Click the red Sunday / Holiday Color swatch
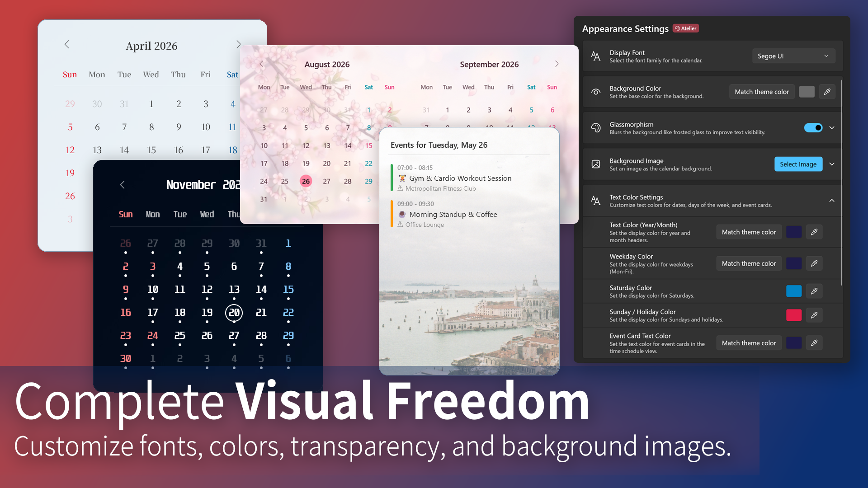 [x=794, y=315]
